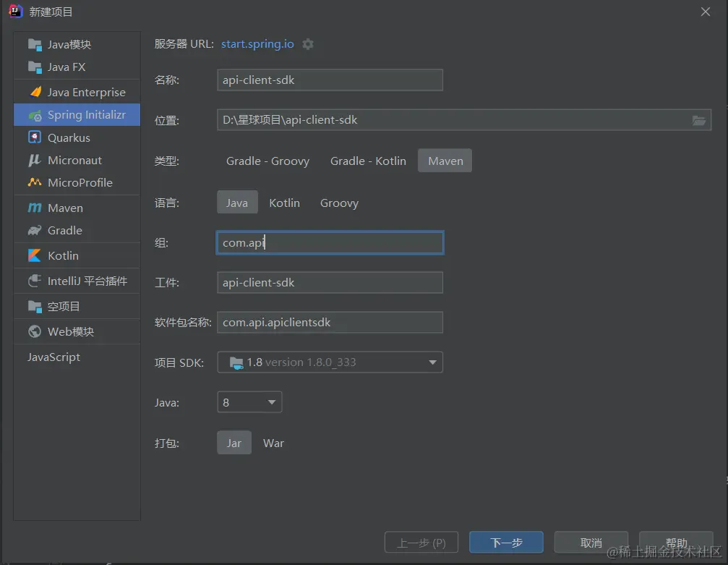
Task: Click the MicroProfile logo icon
Action: tap(35, 182)
